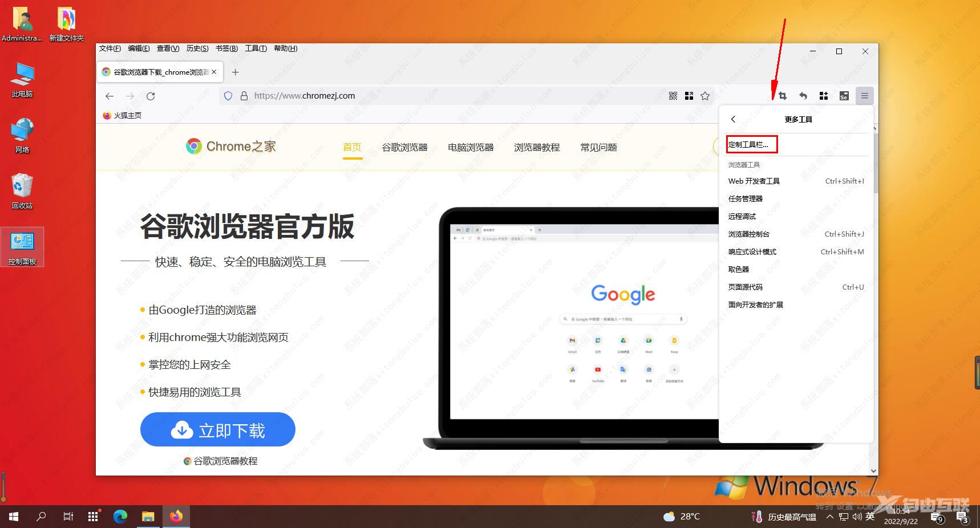Viewport: 980px width, 528px height.
Task: Click the grid-arrow icon in address bar
Action: (689, 96)
